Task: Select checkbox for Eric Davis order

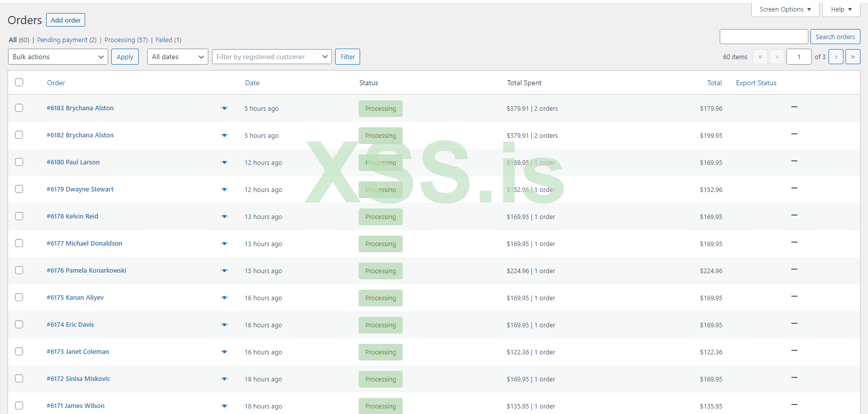Action: [x=19, y=324]
